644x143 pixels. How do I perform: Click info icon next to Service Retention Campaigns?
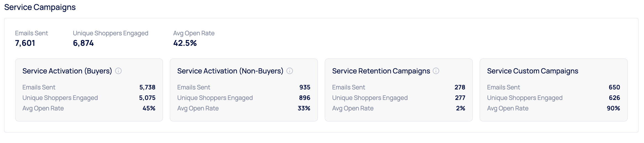point(436,71)
